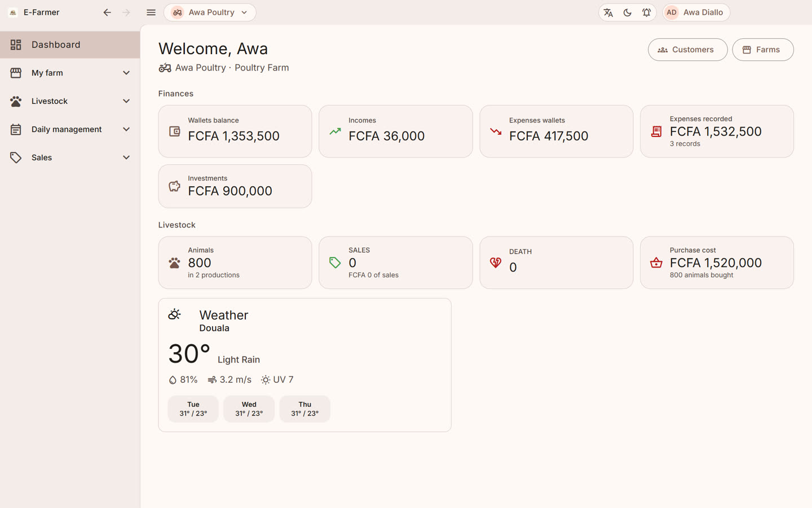Click the 3 records text
812x508 pixels.
[685, 144]
